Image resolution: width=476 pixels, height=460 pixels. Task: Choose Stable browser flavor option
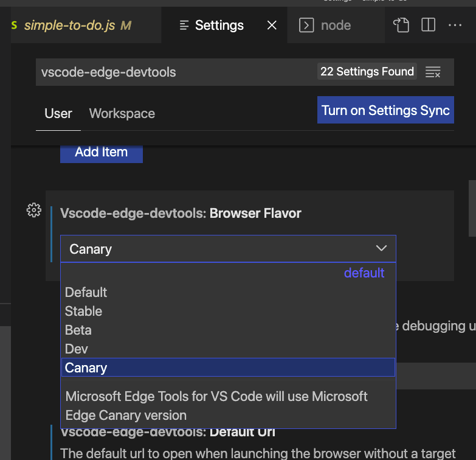click(x=228, y=311)
